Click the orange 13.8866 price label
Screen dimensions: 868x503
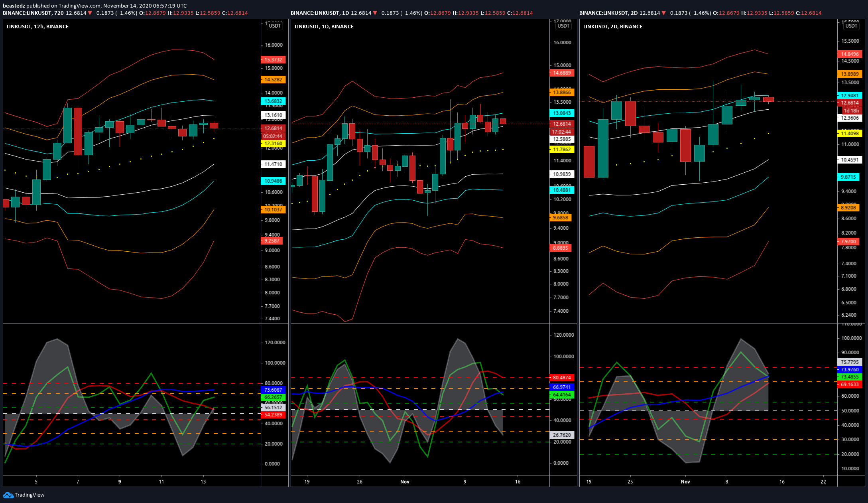pos(562,93)
